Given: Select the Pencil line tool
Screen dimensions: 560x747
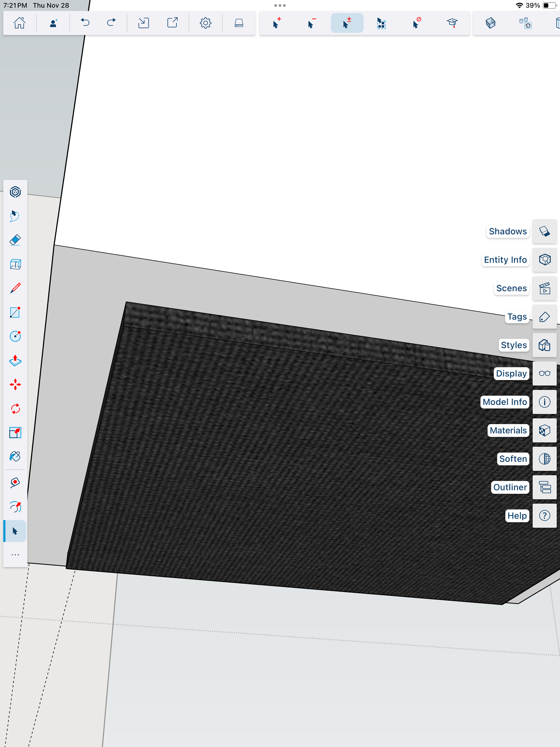Looking at the screenshot, I should click(x=15, y=288).
